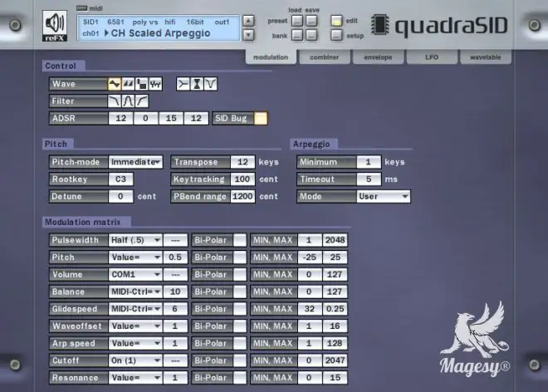Open the Arpeggio Mode User dropdown
Screen dimensions: 548x392
(x=384, y=197)
